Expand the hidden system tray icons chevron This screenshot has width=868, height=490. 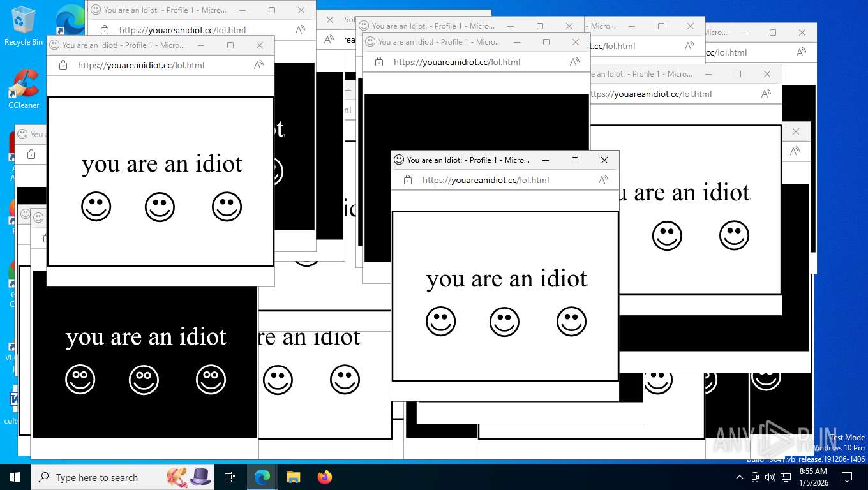(740, 477)
